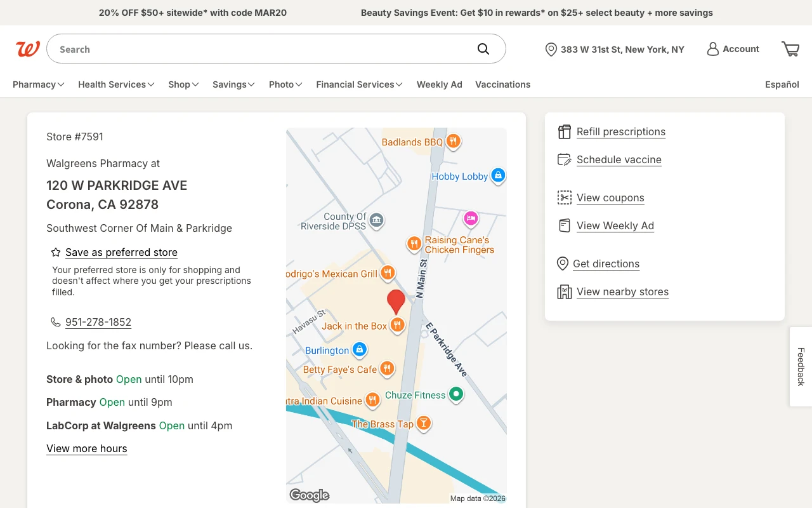Image resolution: width=812 pixels, height=508 pixels.
Task: Click into the Search input field
Action: tap(260, 49)
